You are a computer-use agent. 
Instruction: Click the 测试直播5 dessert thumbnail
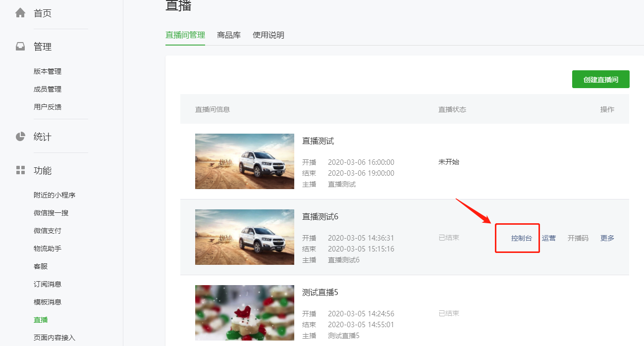[245, 313]
